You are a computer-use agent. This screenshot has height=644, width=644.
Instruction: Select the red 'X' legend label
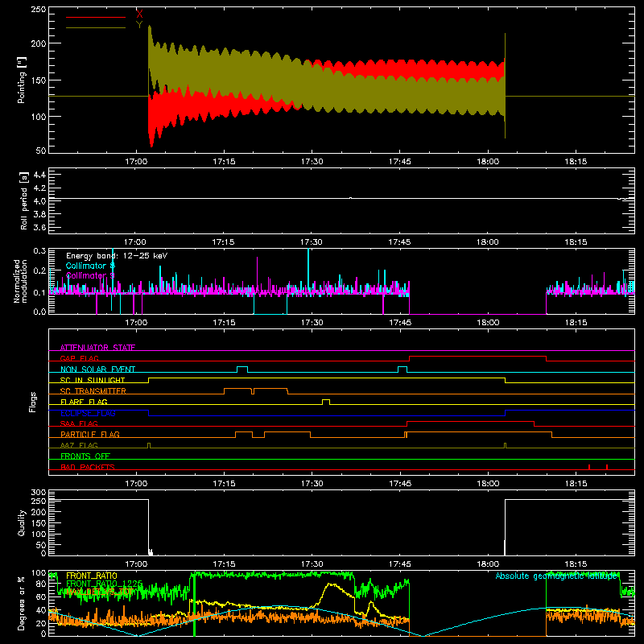[x=139, y=14]
